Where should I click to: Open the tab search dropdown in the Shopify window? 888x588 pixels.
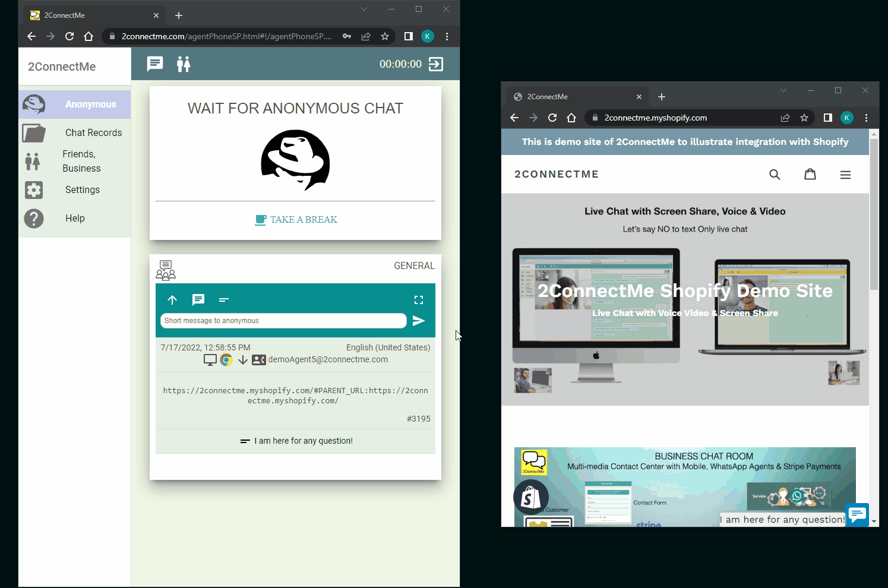coord(783,90)
